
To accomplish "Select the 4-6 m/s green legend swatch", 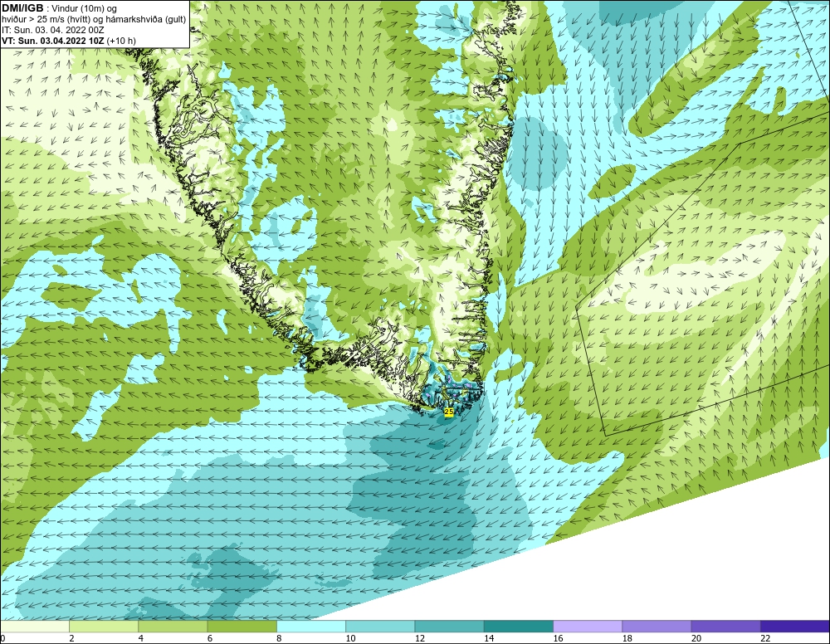I will pyautogui.click(x=173, y=627).
